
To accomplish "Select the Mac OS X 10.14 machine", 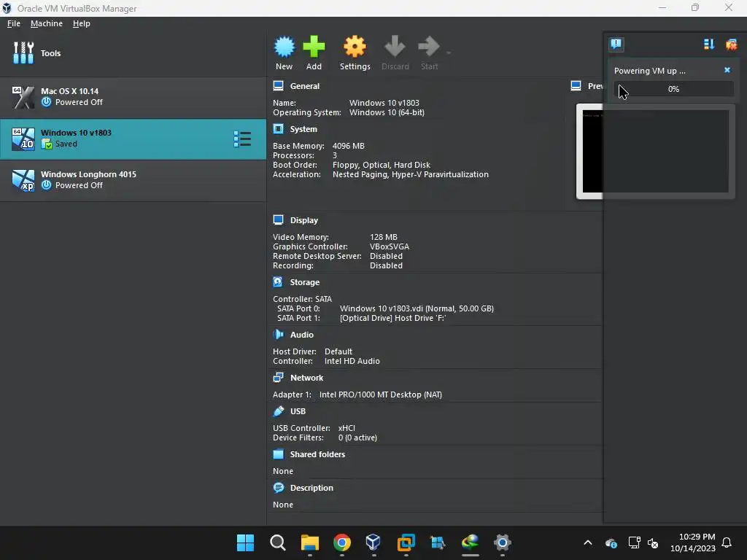I will [133, 97].
